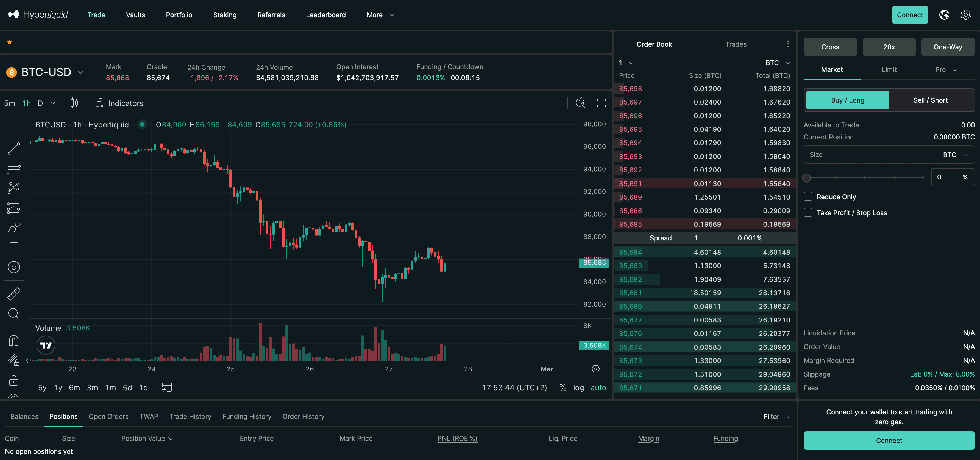The width and height of the screenshot is (980, 460).
Task: Open the Open Orders tab
Action: pos(108,416)
